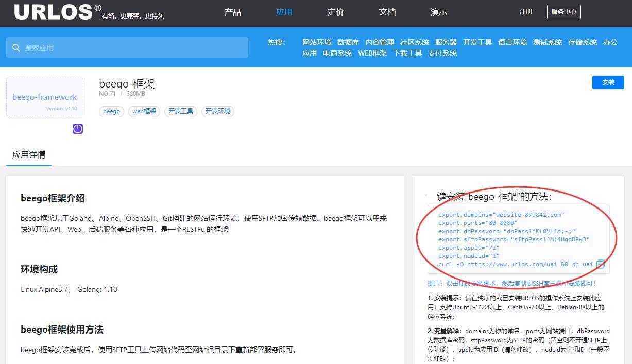Select hot search 数据库
Viewport: 632px width, 364px height.
(x=348, y=42)
